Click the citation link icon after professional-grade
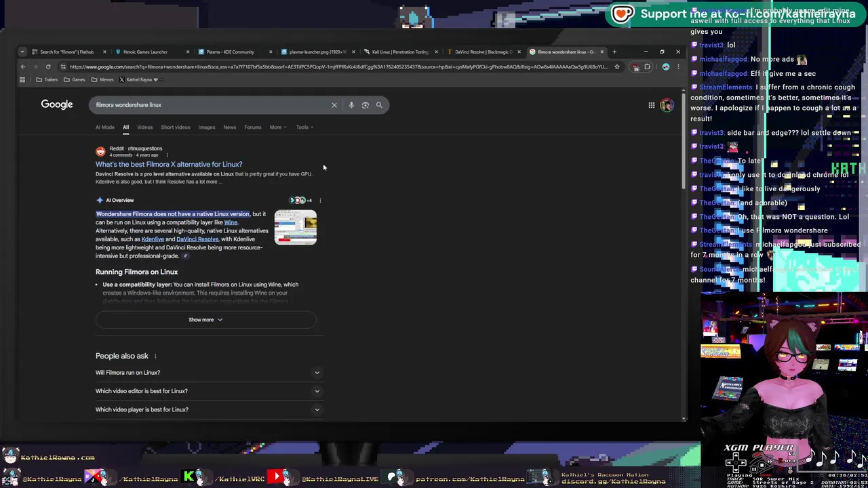 [x=184, y=256]
